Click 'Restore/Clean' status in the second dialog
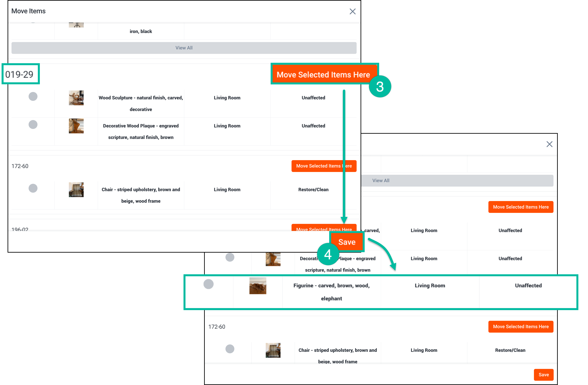The height and width of the screenshot is (385, 588). coord(510,350)
